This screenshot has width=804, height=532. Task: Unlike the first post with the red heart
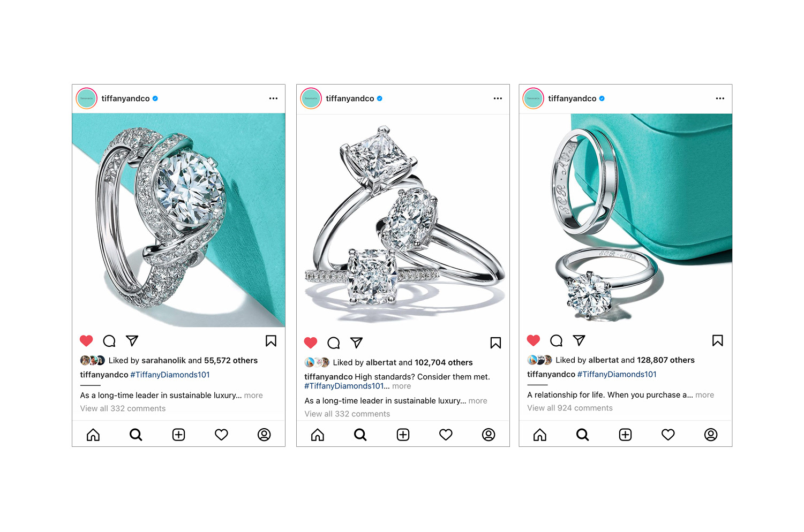click(86, 341)
